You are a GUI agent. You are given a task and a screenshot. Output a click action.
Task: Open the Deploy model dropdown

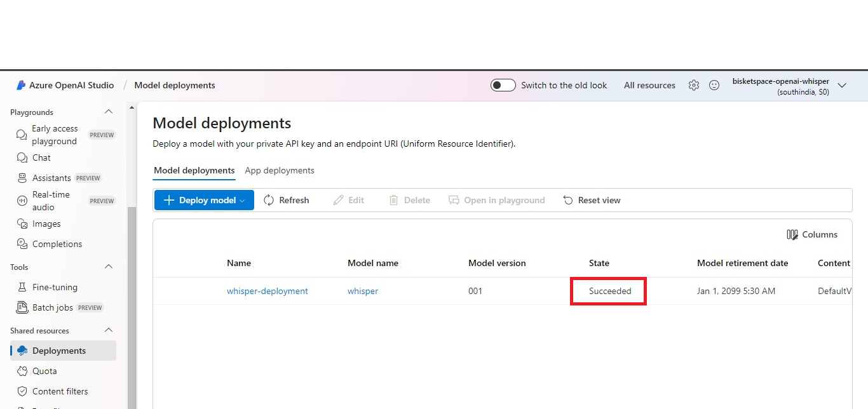tap(204, 200)
